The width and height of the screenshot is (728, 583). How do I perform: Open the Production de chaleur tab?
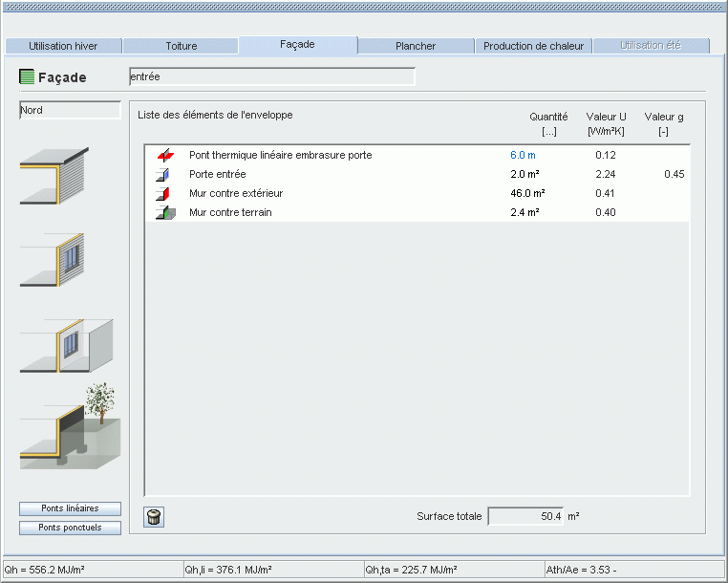pyautogui.click(x=533, y=46)
